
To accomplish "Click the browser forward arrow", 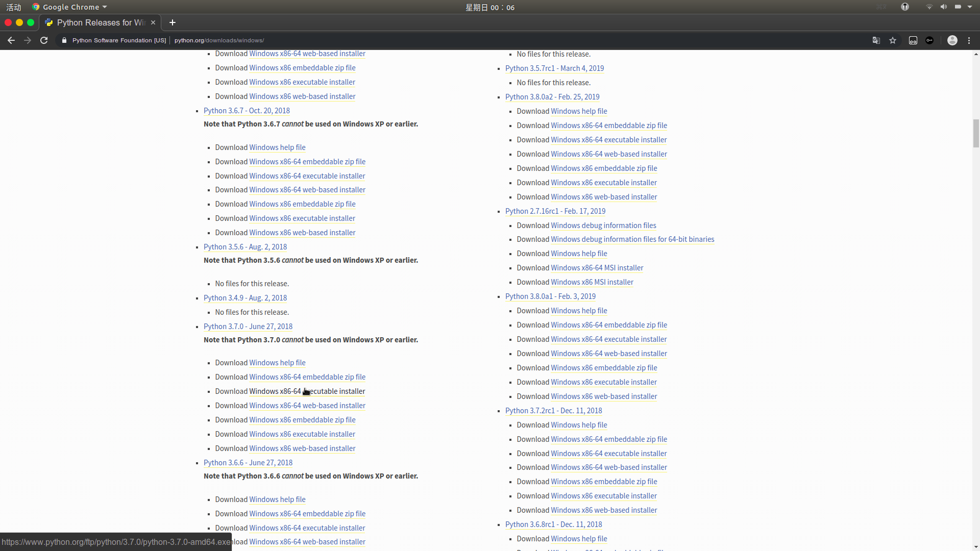I will point(28,40).
